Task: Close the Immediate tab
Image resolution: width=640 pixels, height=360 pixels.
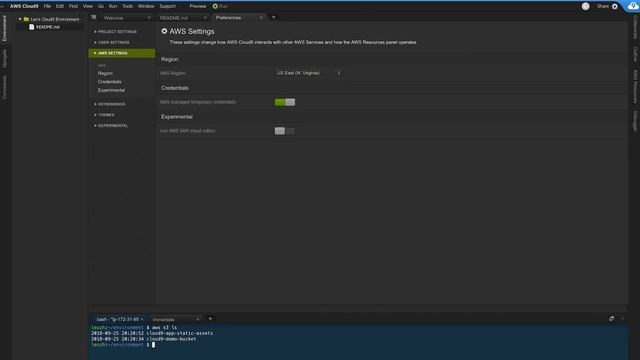Action: click(198, 319)
